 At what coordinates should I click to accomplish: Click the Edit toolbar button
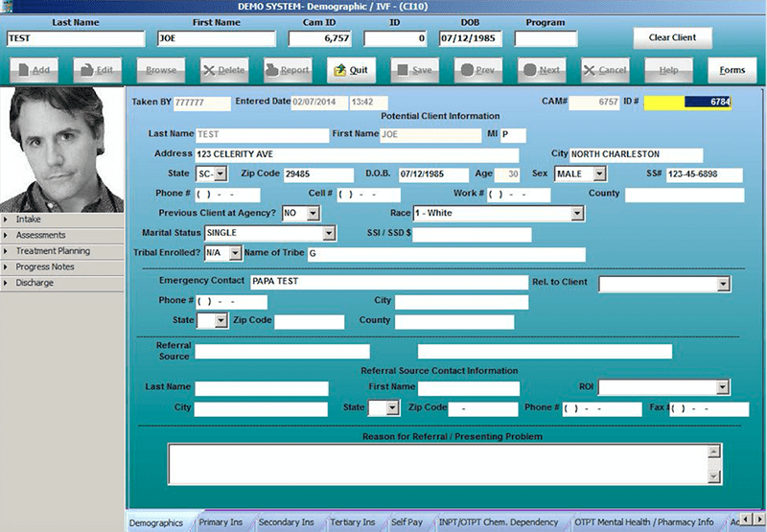coord(98,70)
